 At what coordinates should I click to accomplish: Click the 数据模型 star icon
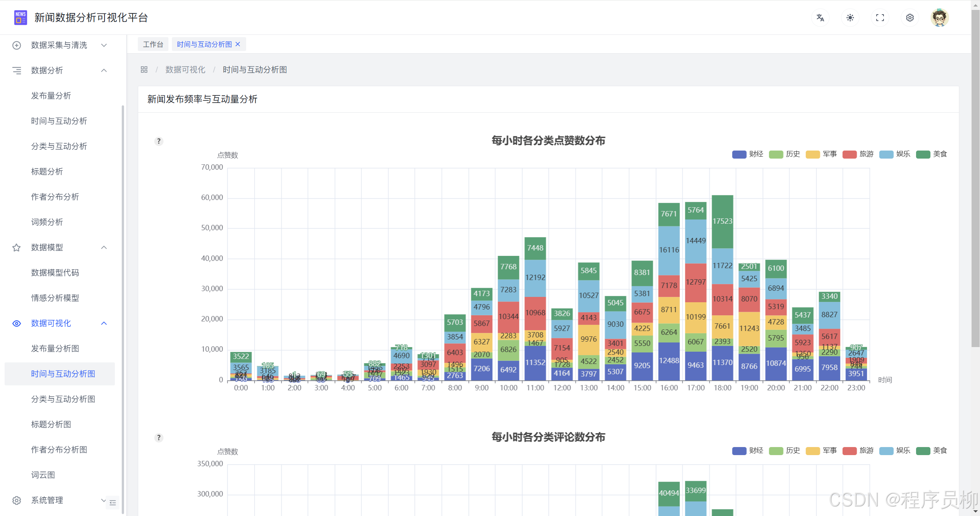click(x=16, y=247)
